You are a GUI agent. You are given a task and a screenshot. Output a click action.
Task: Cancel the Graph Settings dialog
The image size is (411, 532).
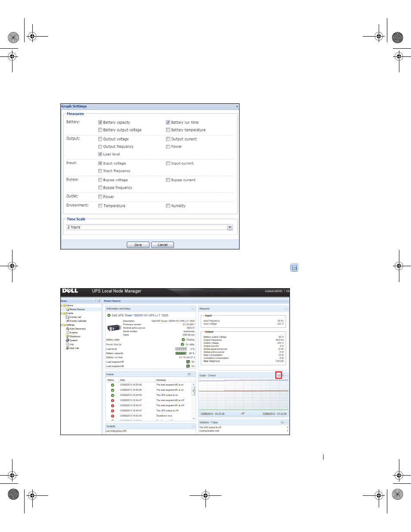[163, 245]
